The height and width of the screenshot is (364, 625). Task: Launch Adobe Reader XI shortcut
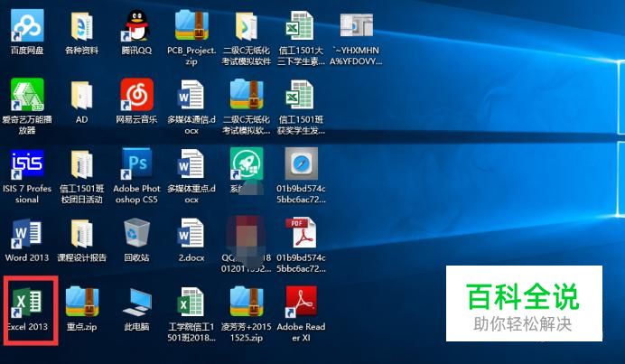point(301,303)
